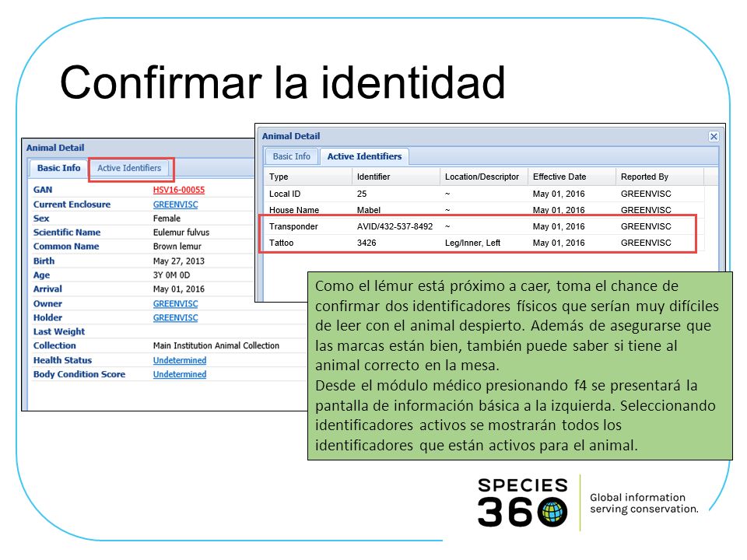Viewport: 747px width, 560px height.
Task: Click the Scientific Name value Eulemur fulvus
Action: click(181, 233)
